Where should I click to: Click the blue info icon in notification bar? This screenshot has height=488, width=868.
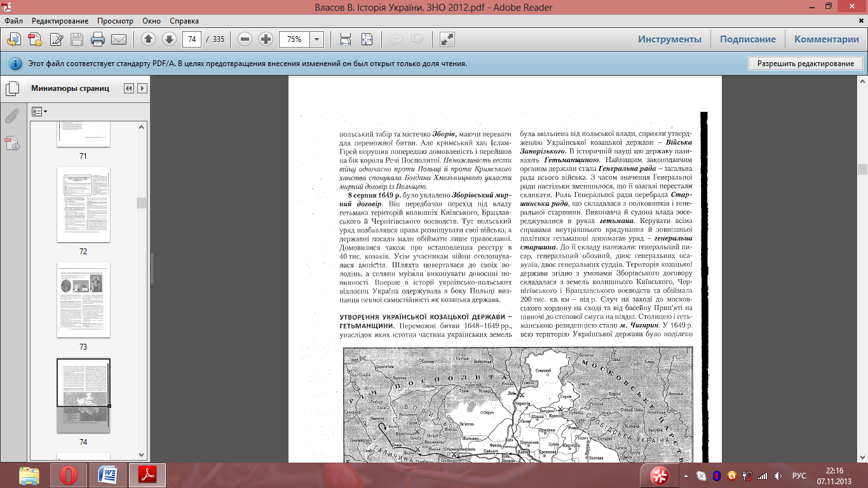pyautogui.click(x=15, y=64)
